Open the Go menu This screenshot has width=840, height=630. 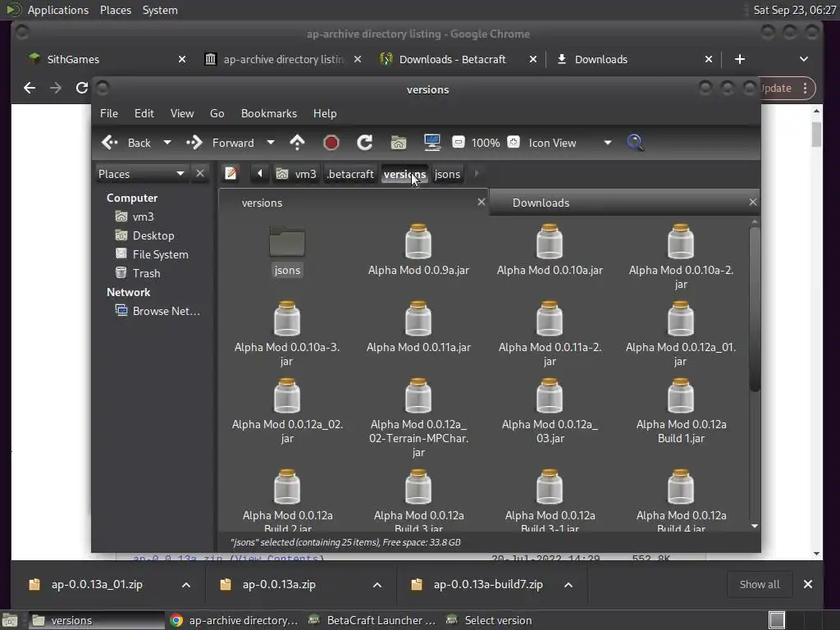217,113
